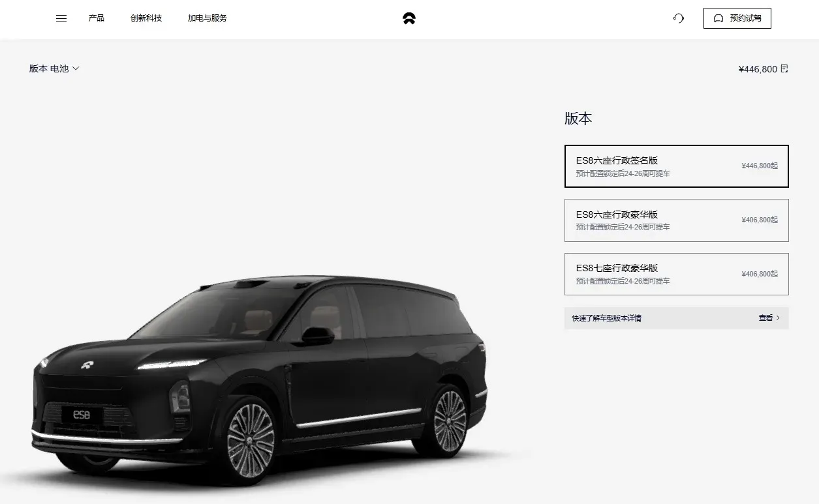Open the hamburger menu icon
819x504 pixels.
coord(61,18)
